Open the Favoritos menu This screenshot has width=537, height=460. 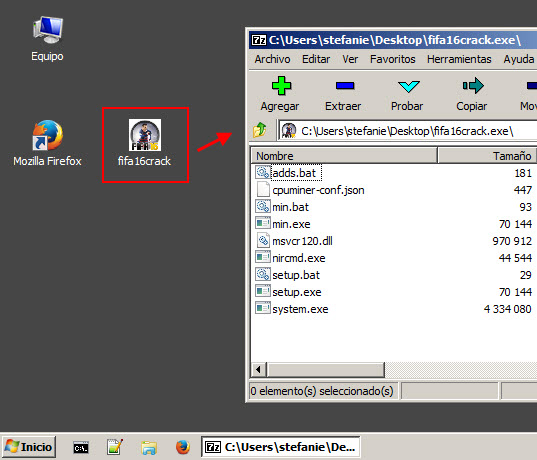point(392,59)
